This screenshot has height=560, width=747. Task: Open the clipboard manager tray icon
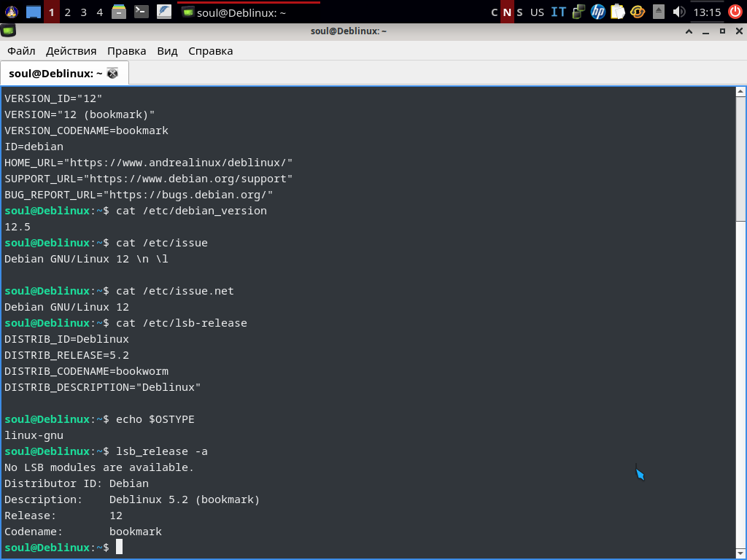(x=617, y=12)
